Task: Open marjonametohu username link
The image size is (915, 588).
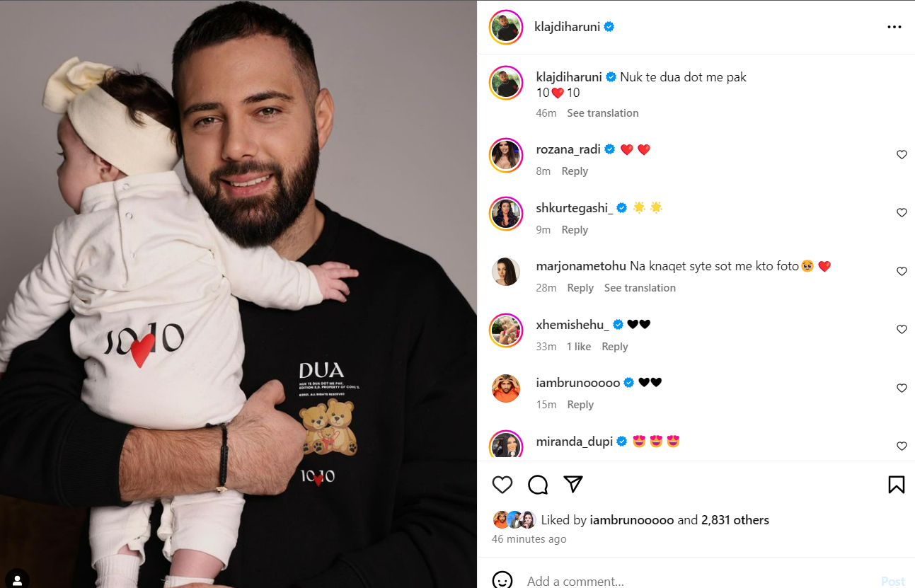Action: (x=581, y=266)
